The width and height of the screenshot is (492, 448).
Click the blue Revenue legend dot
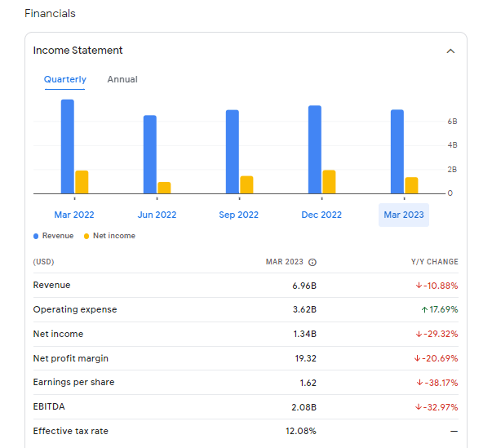tap(36, 236)
